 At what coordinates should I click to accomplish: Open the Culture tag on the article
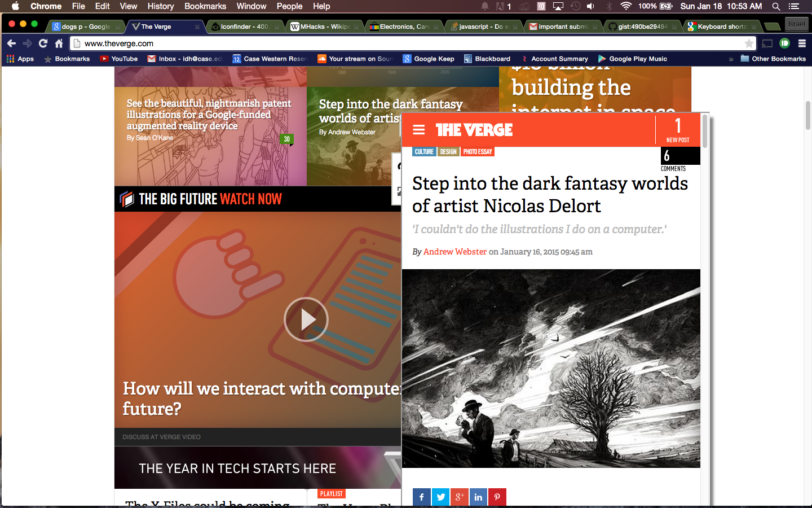tap(424, 152)
